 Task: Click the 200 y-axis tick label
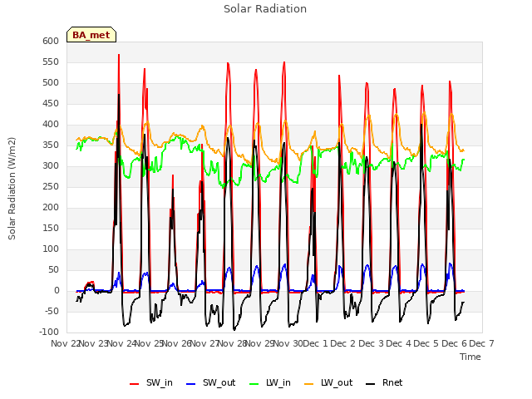(x=51, y=207)
